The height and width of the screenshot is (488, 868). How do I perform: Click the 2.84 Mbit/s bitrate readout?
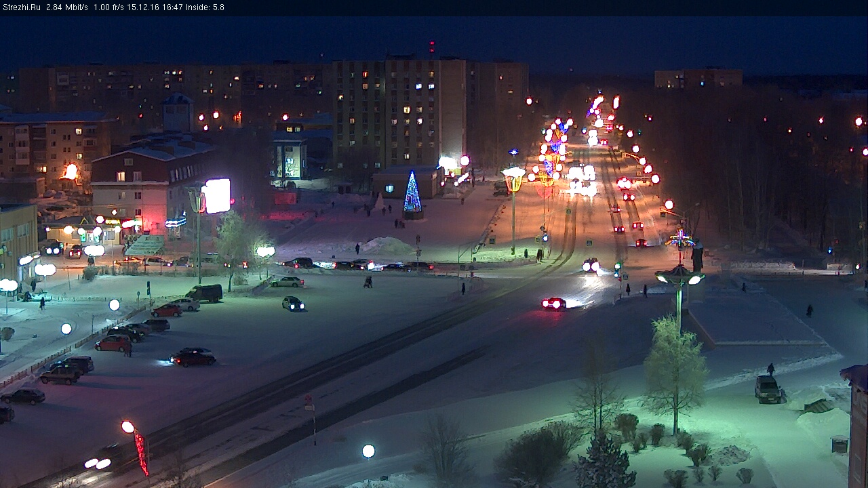[67, 7]
